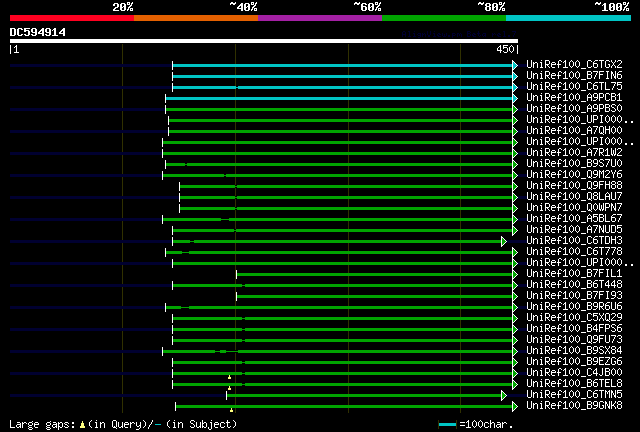Click the green arrowhead of the UniRef100_A7NUD5 row
The width and height of the screenshot is (640, 432).
[x=515, y=231]
